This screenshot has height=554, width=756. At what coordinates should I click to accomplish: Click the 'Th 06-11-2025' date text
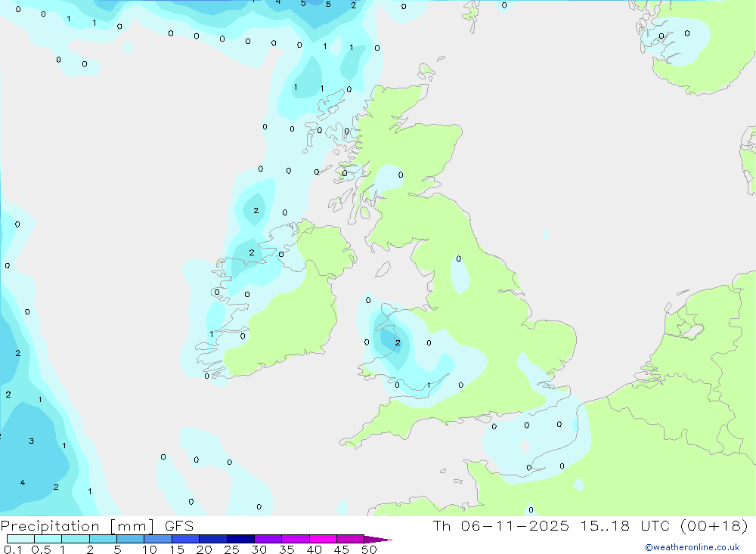coord(500,526)
